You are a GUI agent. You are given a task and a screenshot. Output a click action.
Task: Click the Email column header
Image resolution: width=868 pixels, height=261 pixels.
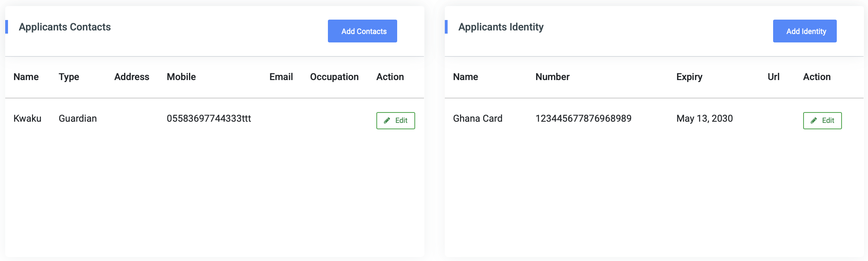281,77
